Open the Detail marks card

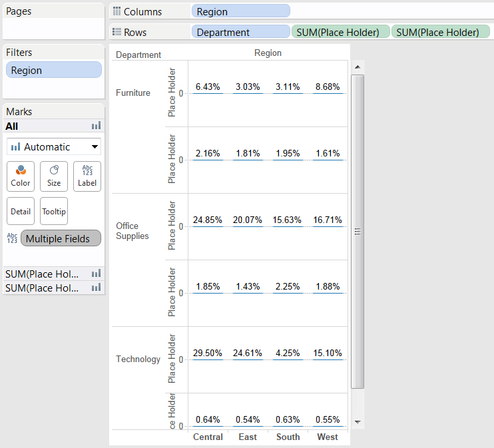point(21,211)
